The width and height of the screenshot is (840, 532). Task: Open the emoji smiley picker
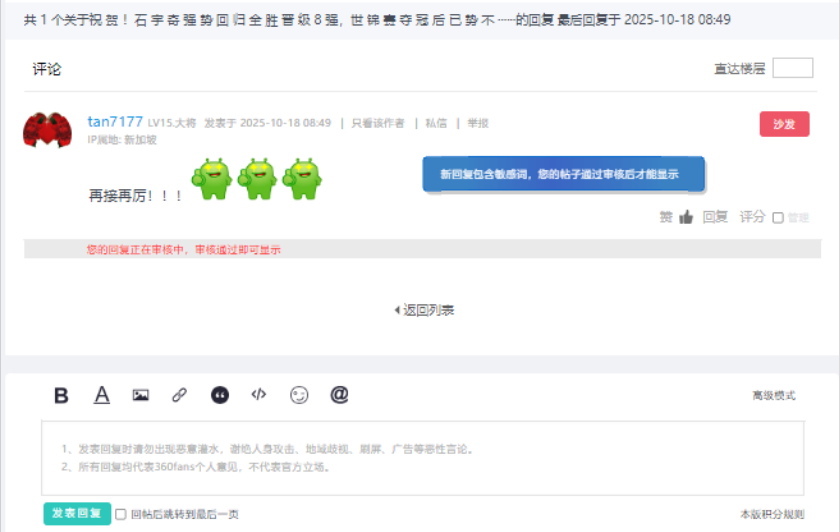coord(299,395)
